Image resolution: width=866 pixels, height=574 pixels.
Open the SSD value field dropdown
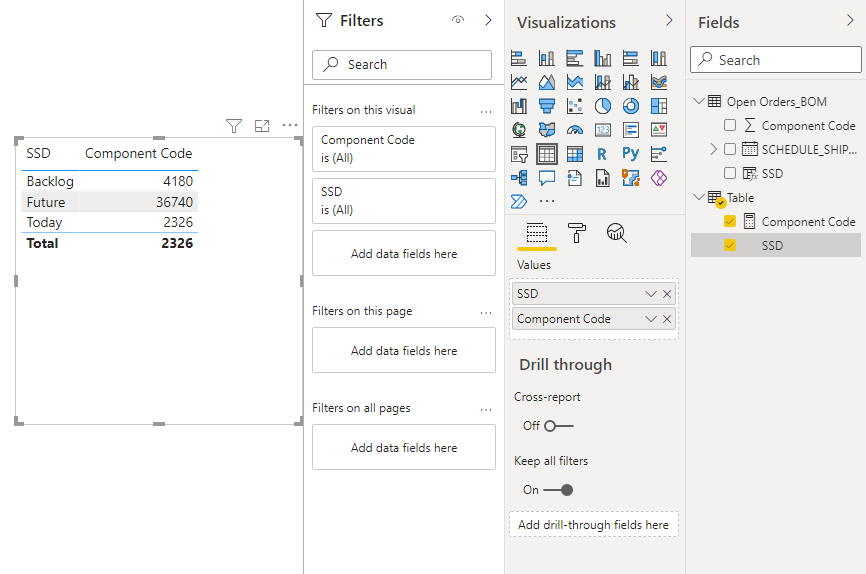pos(651,294)
